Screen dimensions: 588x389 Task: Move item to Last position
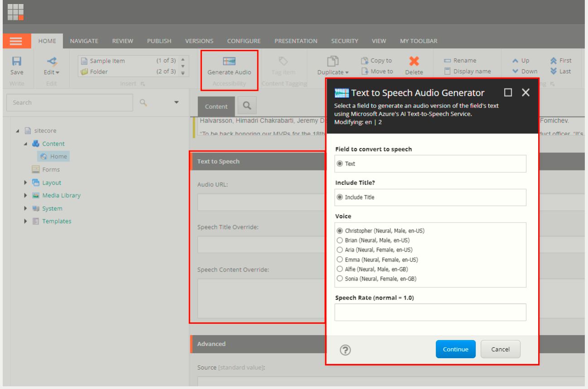pyautogui.click(x=560, y=71)
